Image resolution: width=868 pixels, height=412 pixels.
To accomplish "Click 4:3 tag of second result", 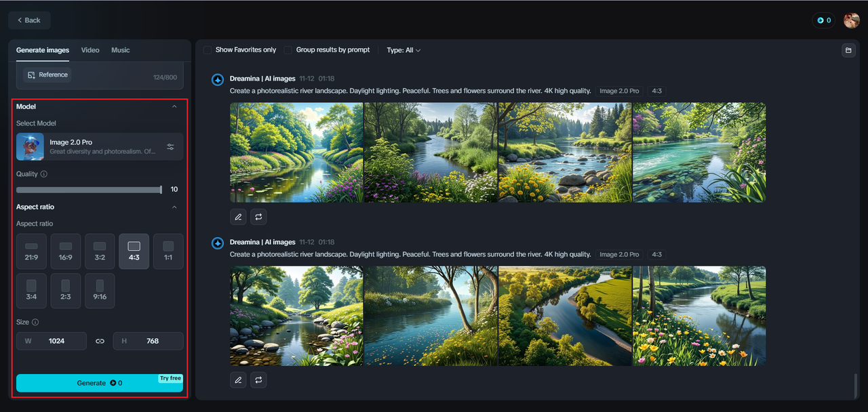I will coord(656,254).
